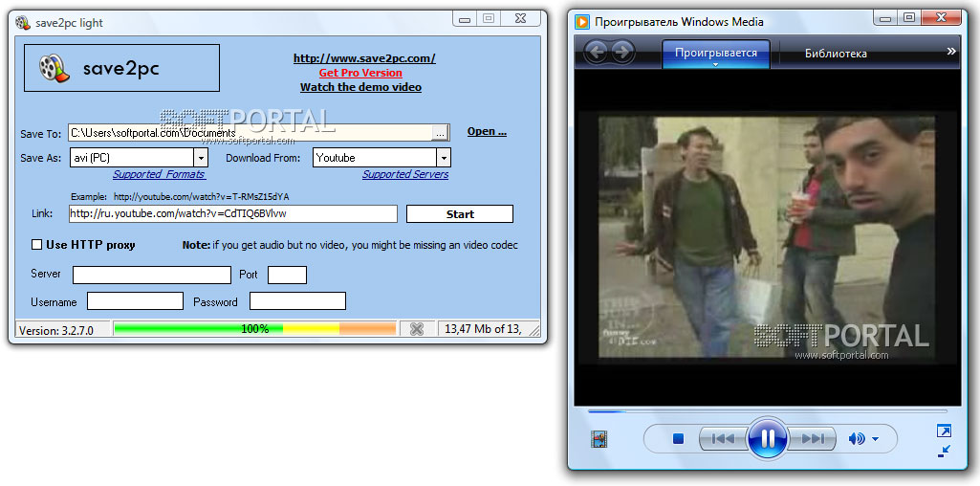Skip to previous track in Media Player
Screen dimensions: 980x486
click(723, 439)
